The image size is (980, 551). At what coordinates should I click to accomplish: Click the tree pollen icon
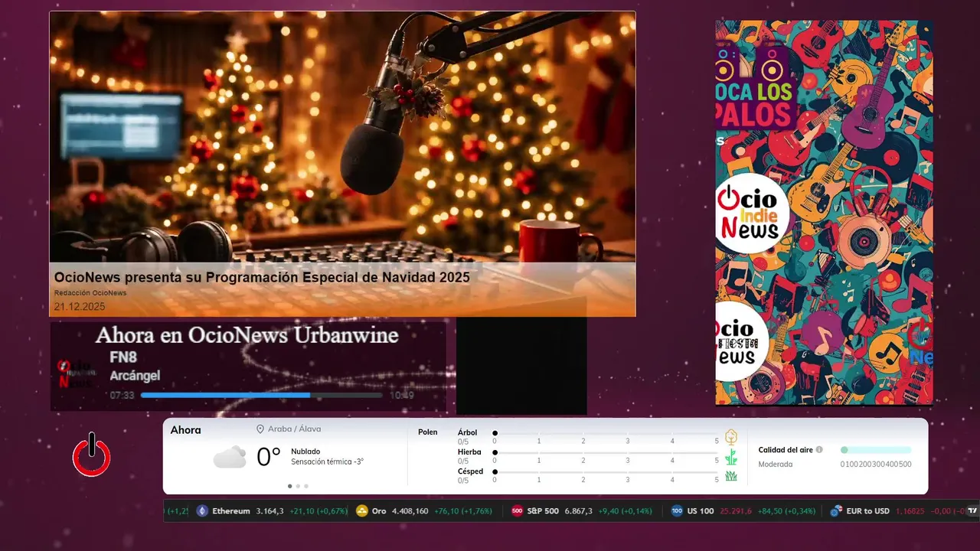pyautogui.click(x=731, y=437)
